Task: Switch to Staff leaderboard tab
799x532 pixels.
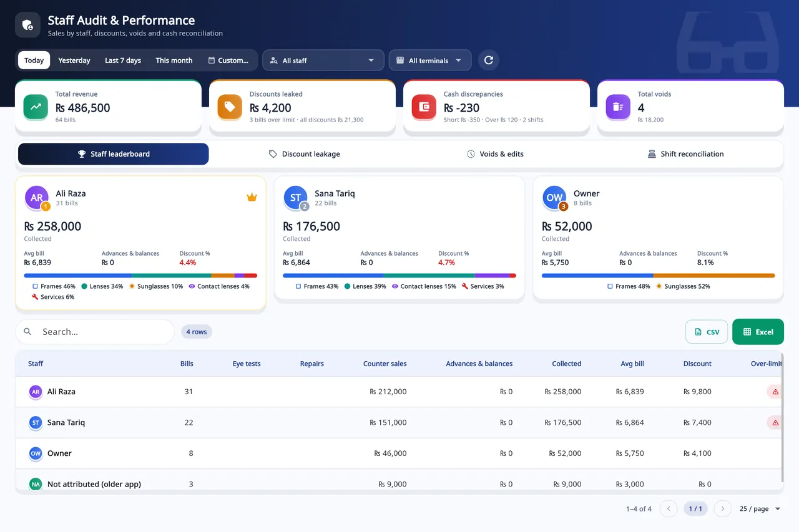Action: click(114, 154)
